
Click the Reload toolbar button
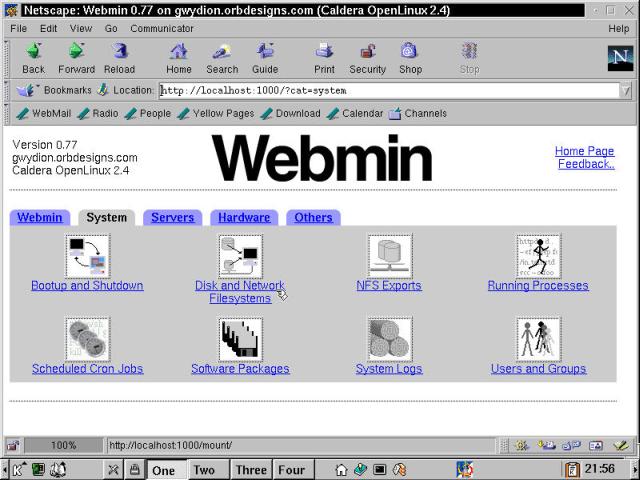pyautogui.click(x=119, y=58)
